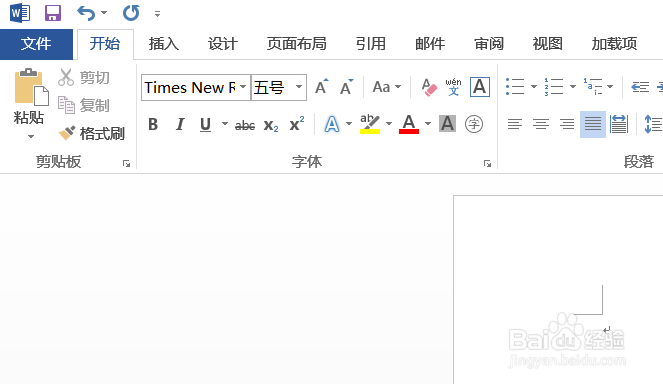Click the Redo/Repeat icon

(131, 13)
